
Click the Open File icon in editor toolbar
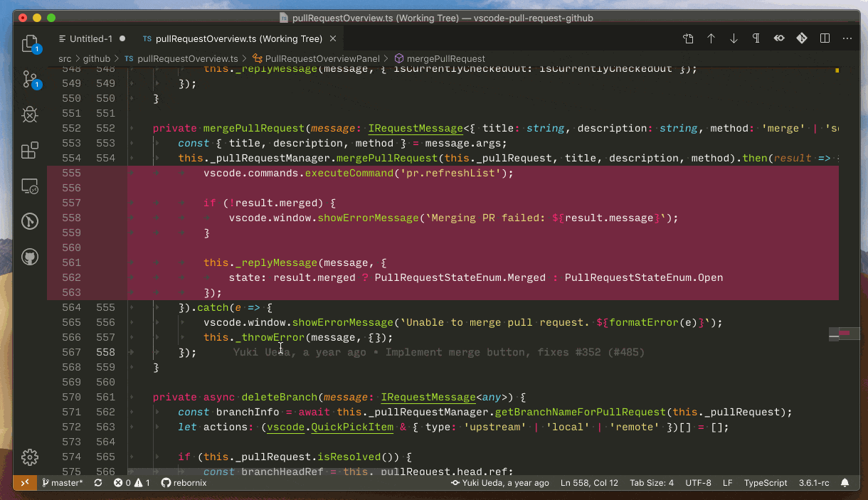point(688,38)
